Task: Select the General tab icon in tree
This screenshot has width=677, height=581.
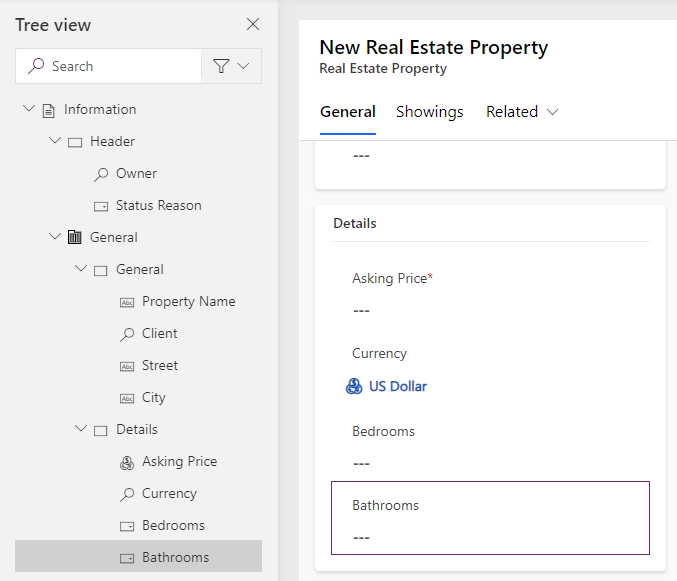Action: click(x=75, y=237)
